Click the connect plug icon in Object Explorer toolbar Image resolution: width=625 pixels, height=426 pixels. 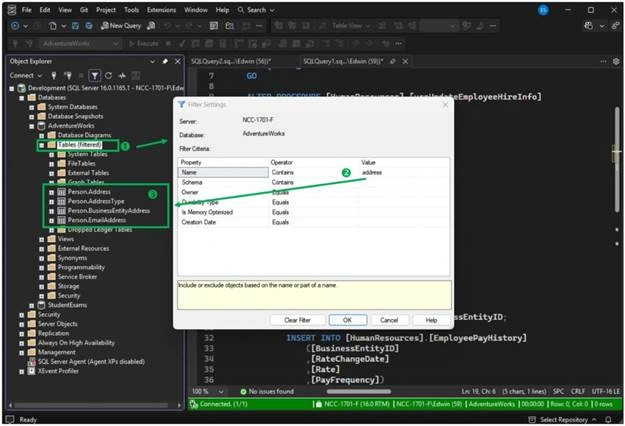[54, 76]
